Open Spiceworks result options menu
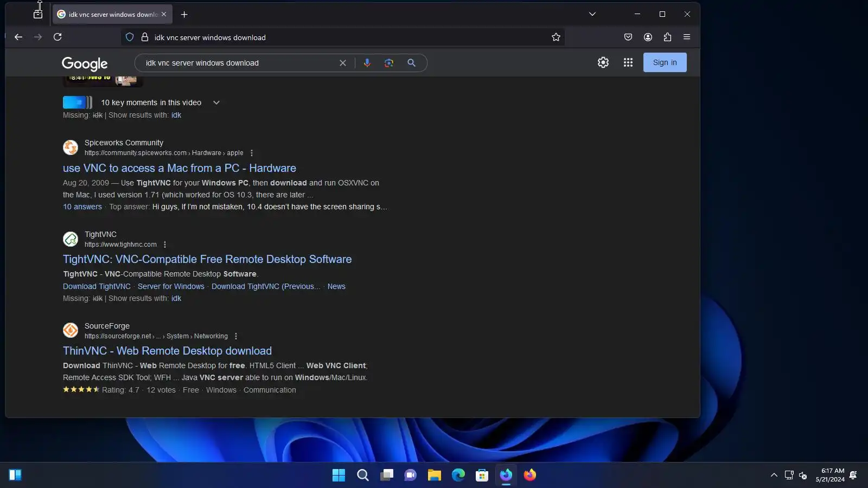 252,153
